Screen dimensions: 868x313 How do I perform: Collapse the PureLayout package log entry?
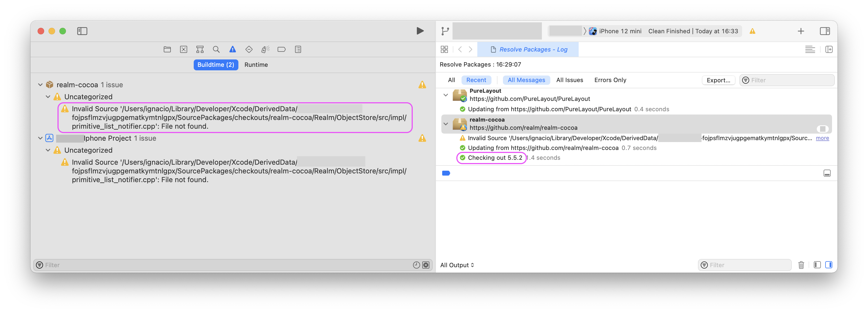click(x=445, y=95)
